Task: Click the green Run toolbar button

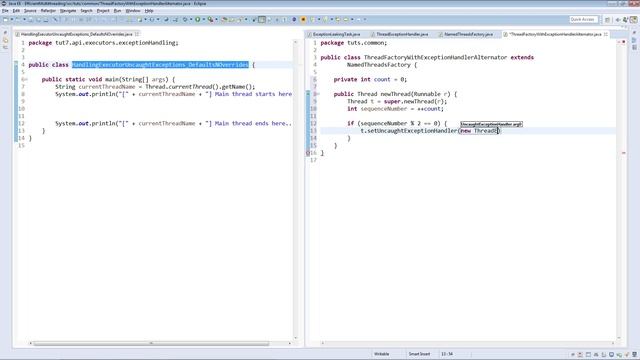Action: coord(198,19)
